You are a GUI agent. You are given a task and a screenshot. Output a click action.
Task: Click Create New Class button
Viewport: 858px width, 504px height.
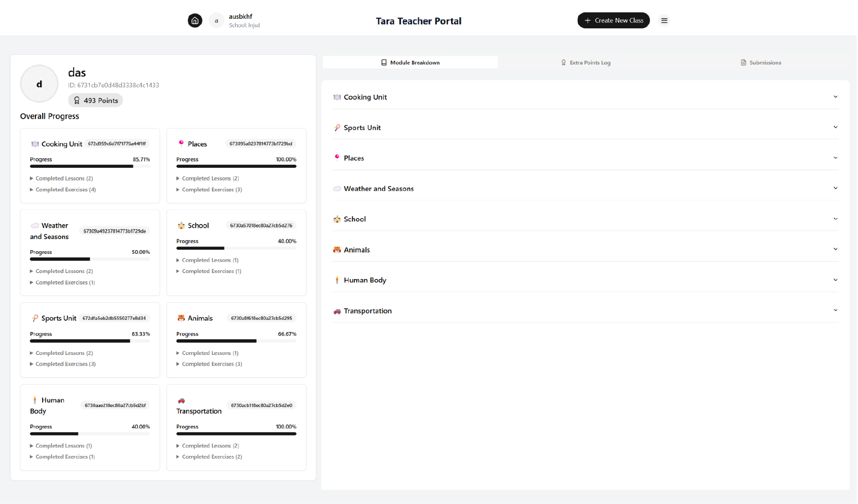coord(613,21)
